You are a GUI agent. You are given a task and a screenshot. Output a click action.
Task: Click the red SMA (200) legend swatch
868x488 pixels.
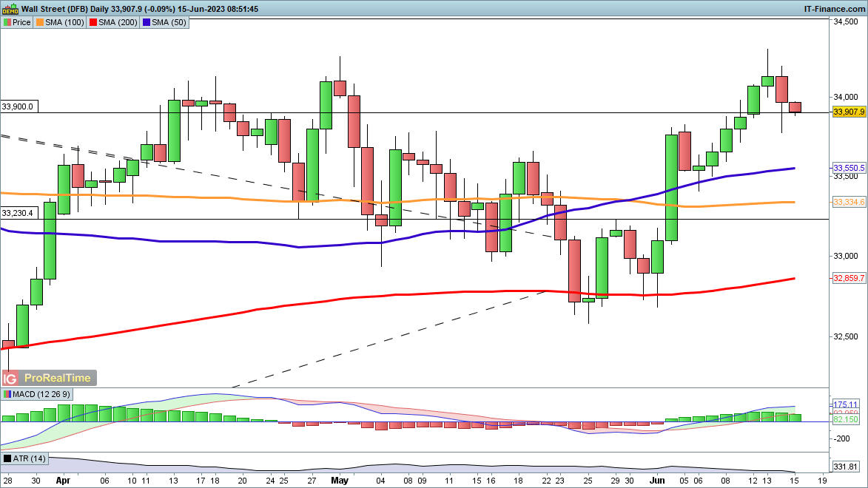[x=93, y=22]
